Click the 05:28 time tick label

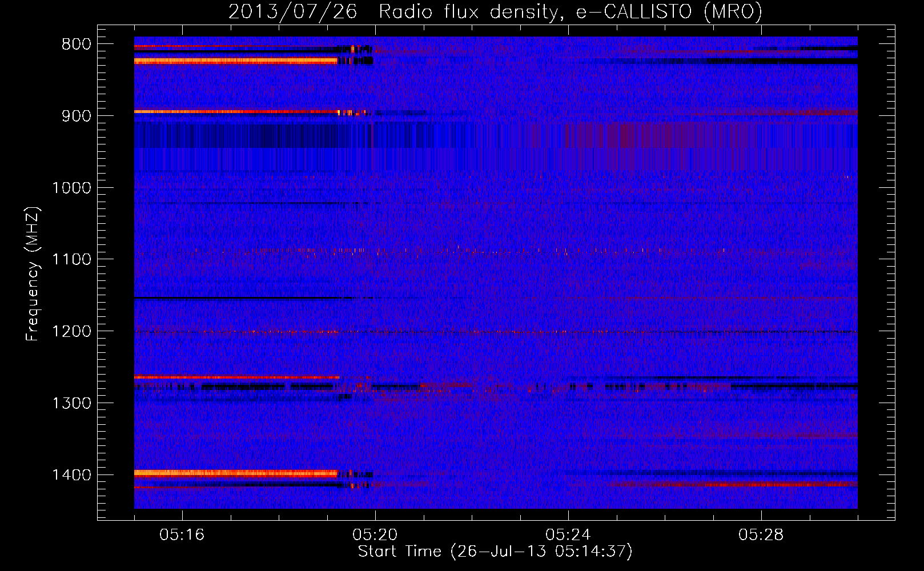(761, 535)
